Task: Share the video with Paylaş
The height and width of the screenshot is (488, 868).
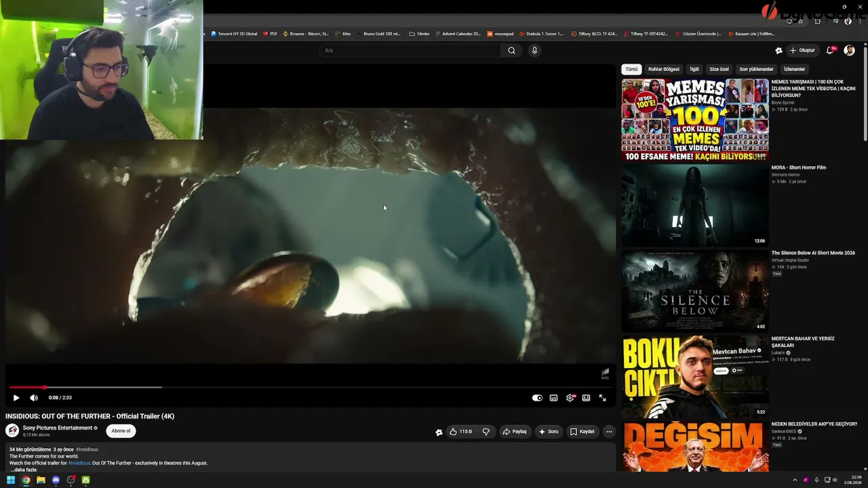Action: click(x=514, y=432)
